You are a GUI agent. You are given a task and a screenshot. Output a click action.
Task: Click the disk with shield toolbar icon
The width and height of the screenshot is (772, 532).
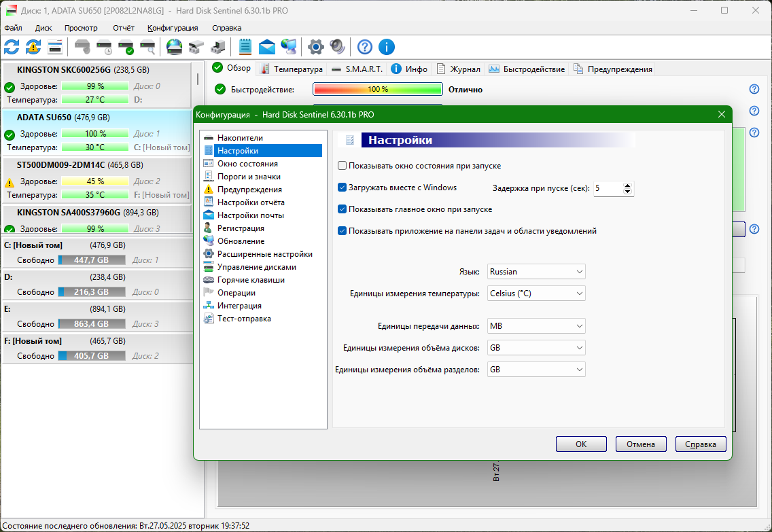click(x=82, y=48)
